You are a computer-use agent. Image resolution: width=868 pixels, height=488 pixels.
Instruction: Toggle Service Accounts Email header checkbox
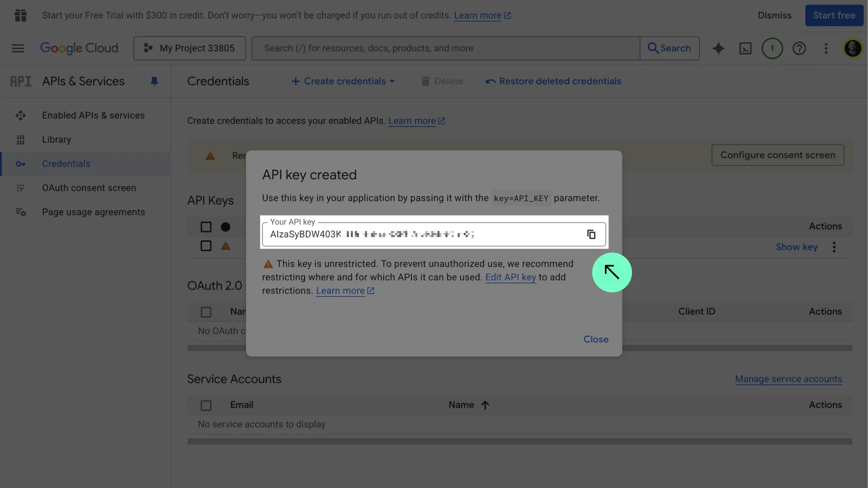(x=206, y=405)
